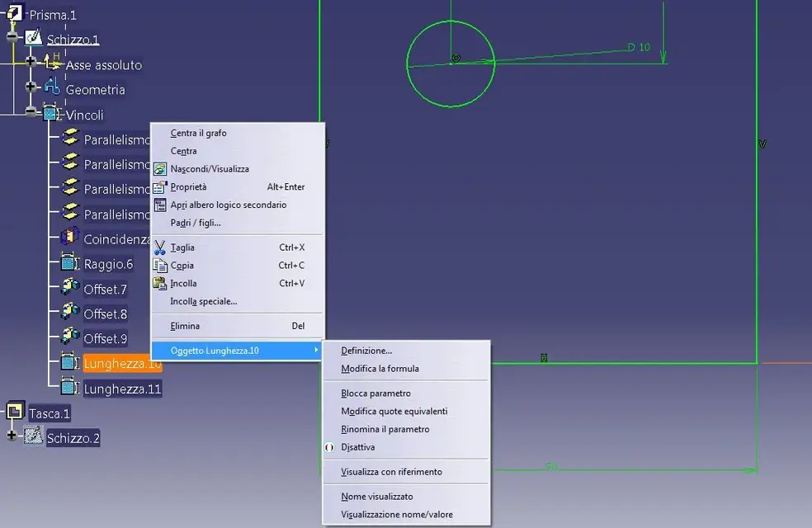812x528 pixels.
Task: Select Elimina to delete the constraint
Action: (185, 326)
